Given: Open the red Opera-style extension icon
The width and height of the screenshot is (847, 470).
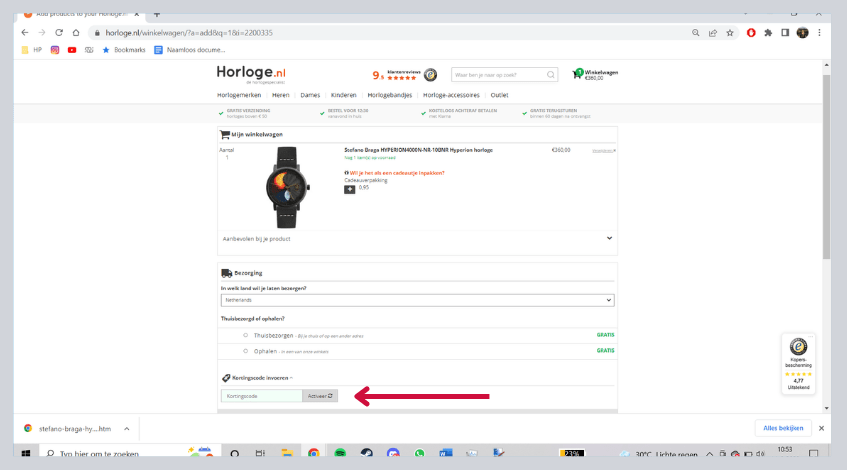Looking at the screenshot, I should 751,33.
